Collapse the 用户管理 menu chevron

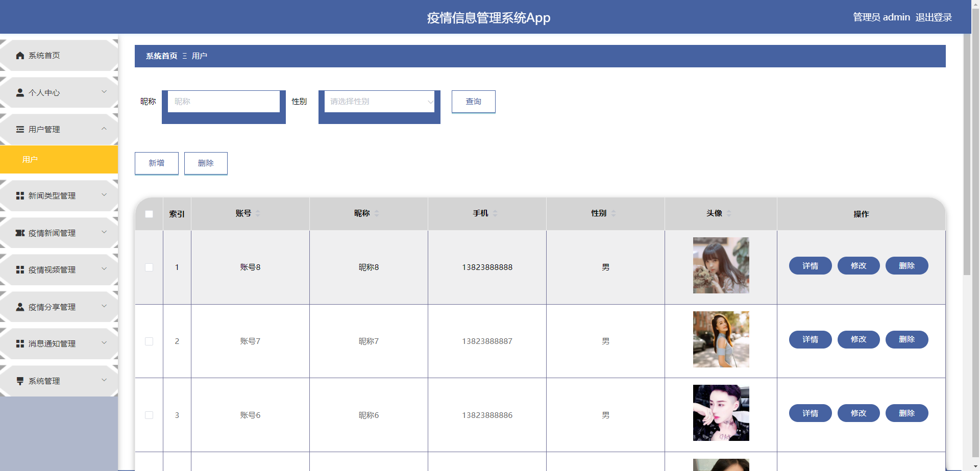[x=104, y=129]
